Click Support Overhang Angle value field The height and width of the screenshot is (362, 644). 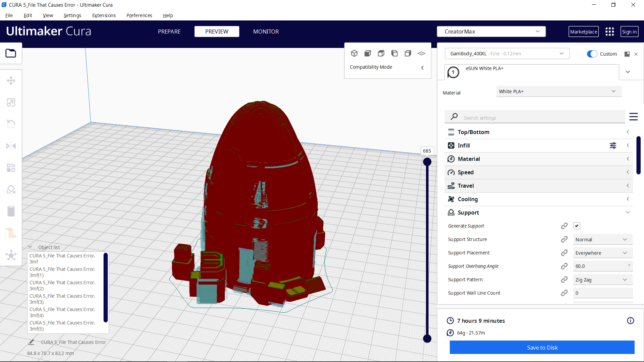(x=603, y=266)
